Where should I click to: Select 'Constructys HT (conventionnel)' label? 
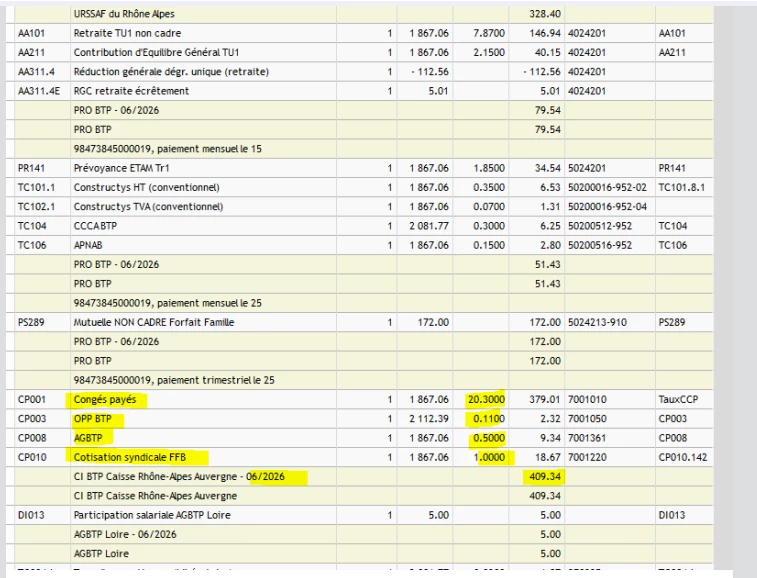[x=146, y=187]
